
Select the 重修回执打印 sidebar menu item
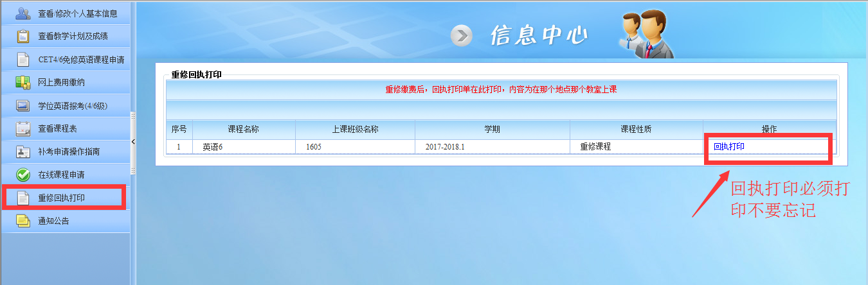pos(62,198)
